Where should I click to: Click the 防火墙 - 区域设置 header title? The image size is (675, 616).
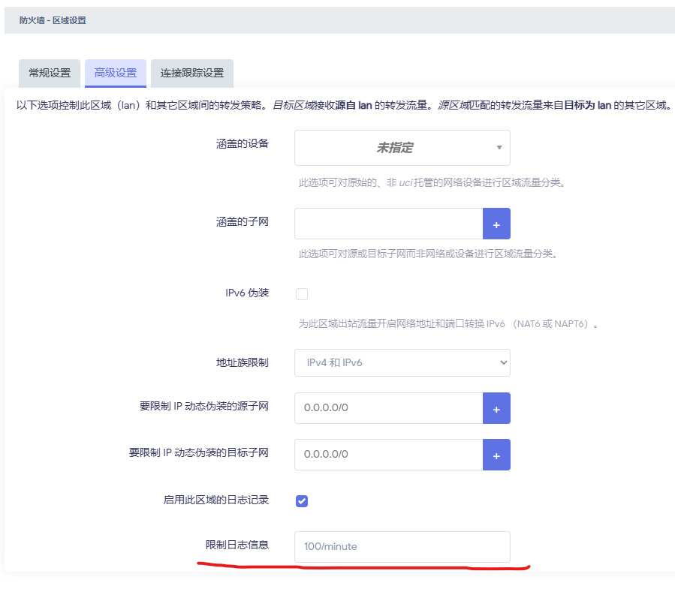(x=53, y=20)
